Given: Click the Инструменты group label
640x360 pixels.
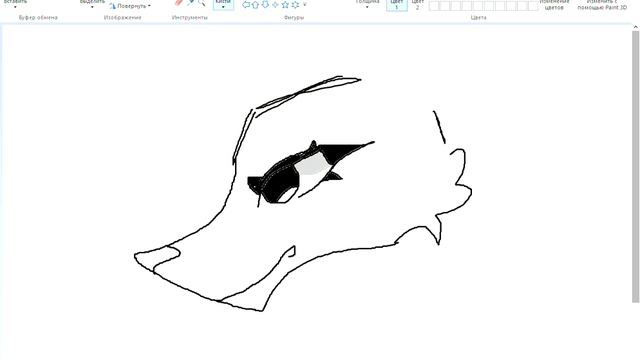Looking at the screenshot, I should [189, 18].
